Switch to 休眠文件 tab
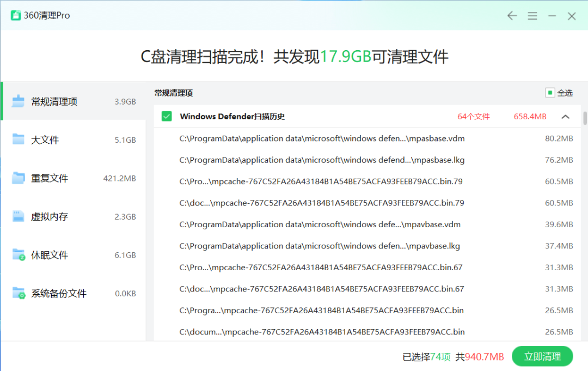Screen dimensions: 588x371 tap(73, 255)
